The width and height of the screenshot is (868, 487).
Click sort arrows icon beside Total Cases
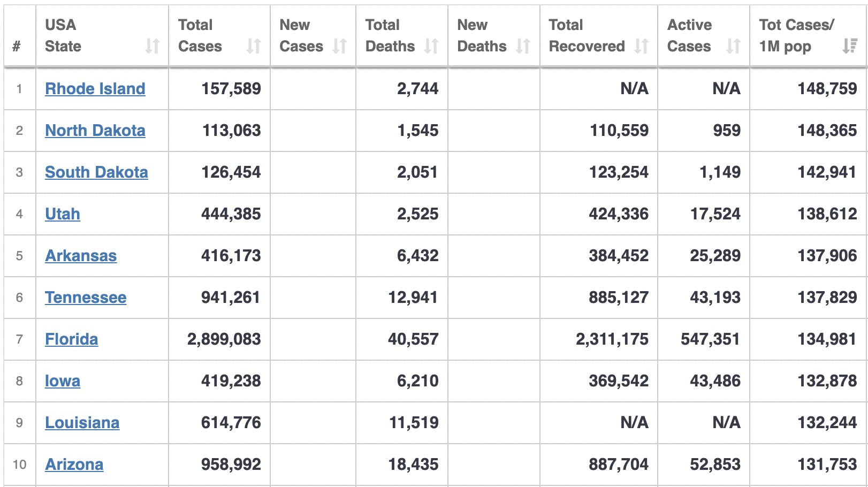(254, 47)
